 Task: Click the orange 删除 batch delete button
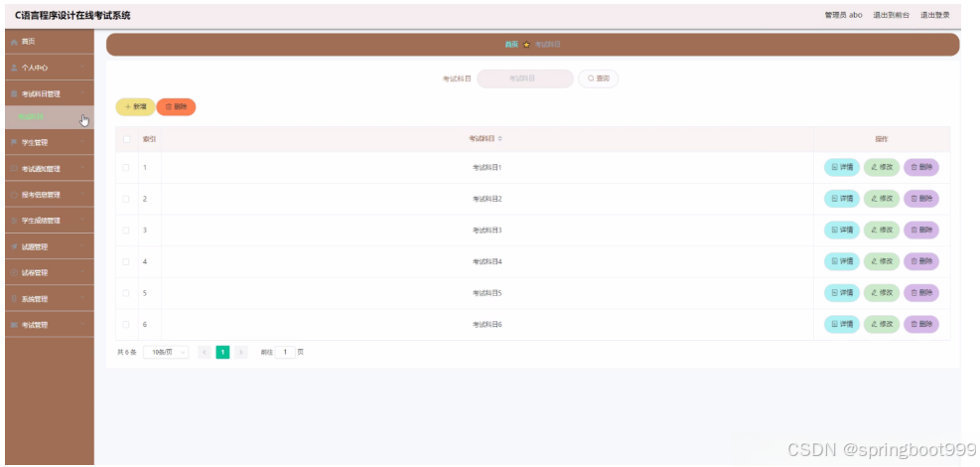point(177,107)
